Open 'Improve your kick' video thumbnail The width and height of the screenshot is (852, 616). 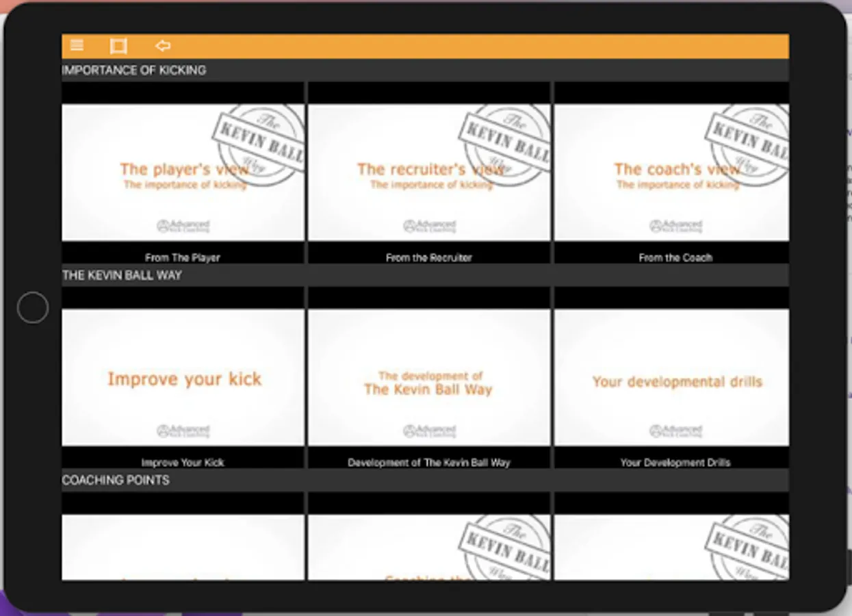click(183, 378)
